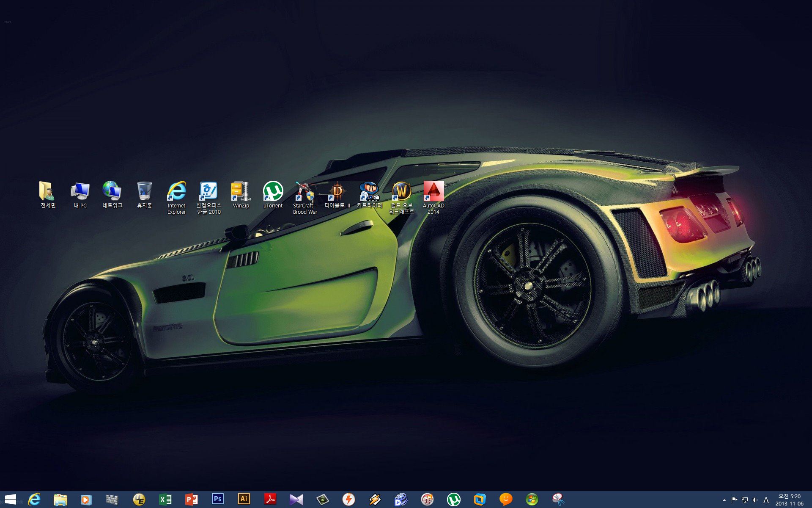Launch Photoshop from the taskbar
The width and height of the screenshot is (812, 508).
click(x=217, y=500)
